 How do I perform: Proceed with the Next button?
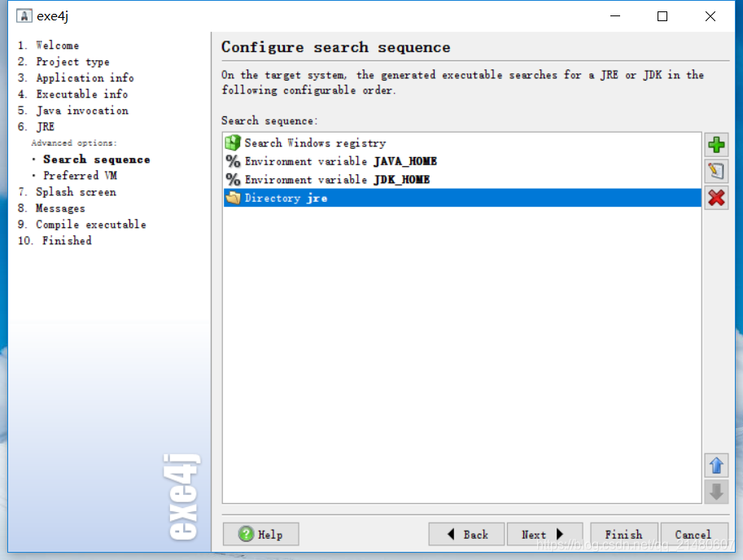click(x=544, y=534)
